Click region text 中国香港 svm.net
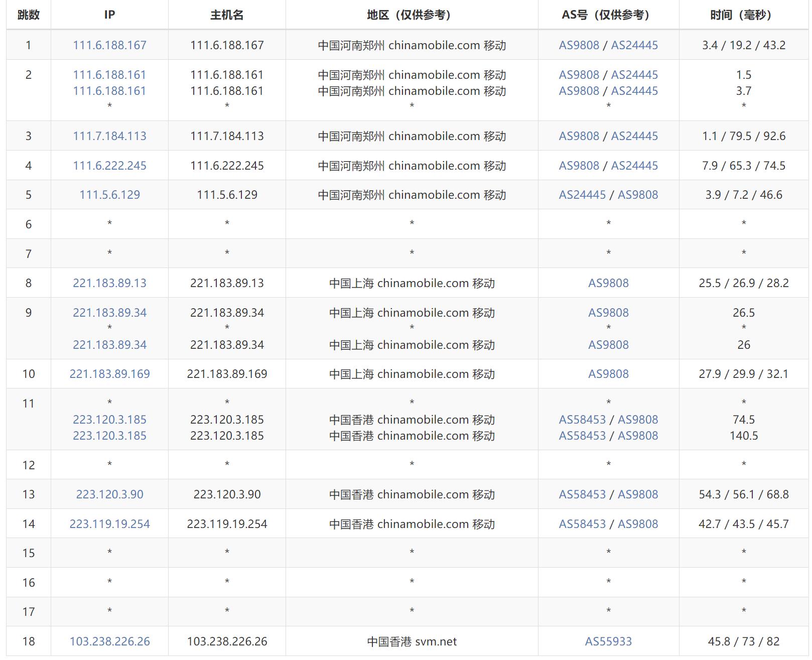Viewport: 812px width, 660px height. click(412, 641)
